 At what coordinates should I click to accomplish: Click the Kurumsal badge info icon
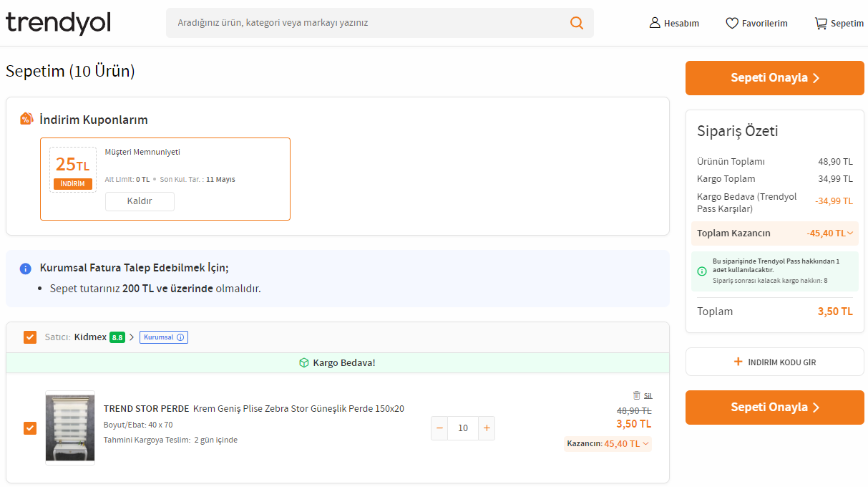pyautogui.click(x=180, y=337)
